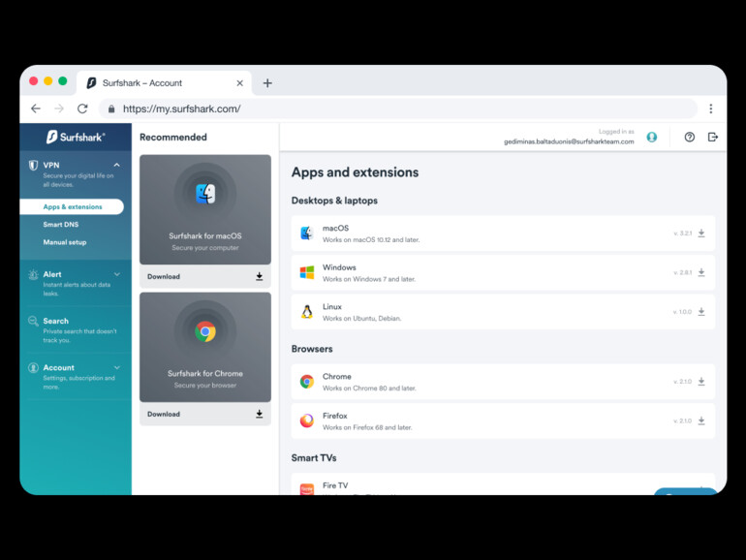Click Download button under macOS card
This screenshot has height=560, width=746.
pos(205,276)
